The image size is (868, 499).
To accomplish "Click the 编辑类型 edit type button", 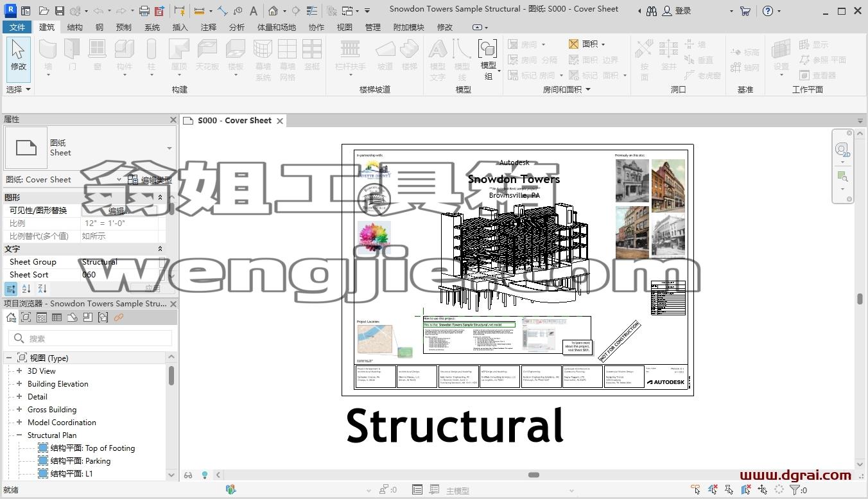I will [x=150, y=180].
